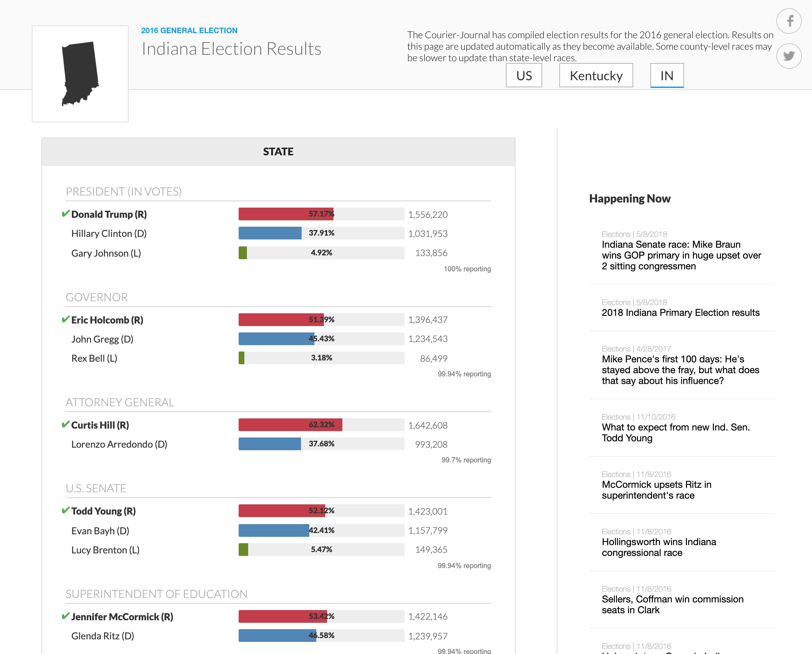Click Curtis Hill's green winner checkmark
812x654 pixels.
click(66, 424)
